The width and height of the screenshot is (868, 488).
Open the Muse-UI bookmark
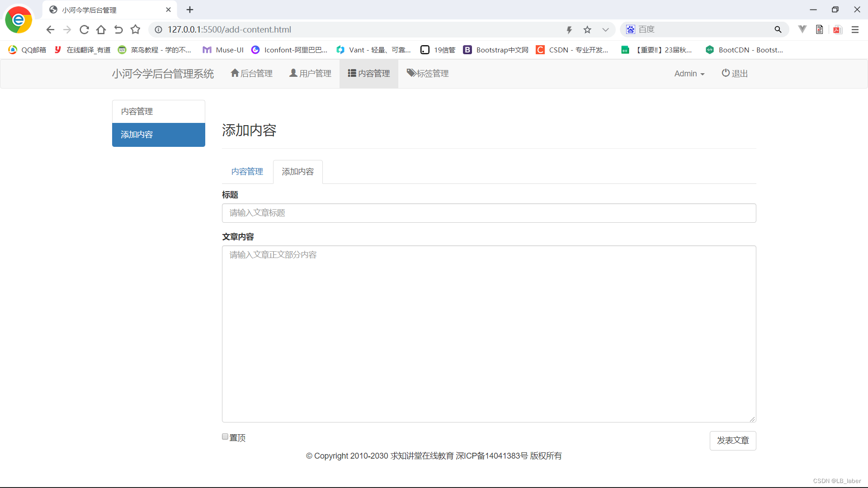point(223,50)
